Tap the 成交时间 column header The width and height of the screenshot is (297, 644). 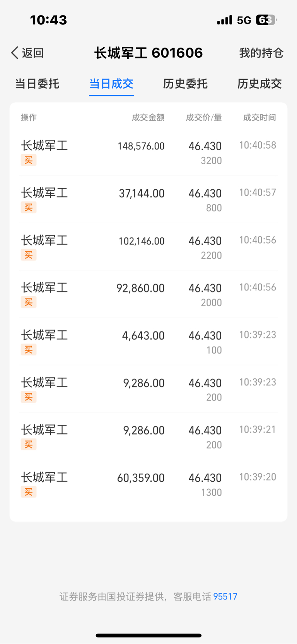[x=259, y=117]
